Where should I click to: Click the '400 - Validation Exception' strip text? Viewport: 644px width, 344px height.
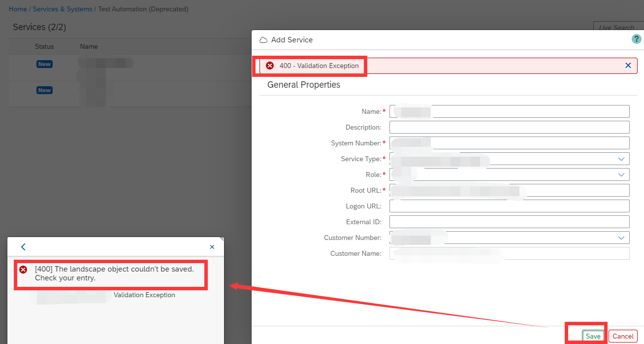pos(319,66)
